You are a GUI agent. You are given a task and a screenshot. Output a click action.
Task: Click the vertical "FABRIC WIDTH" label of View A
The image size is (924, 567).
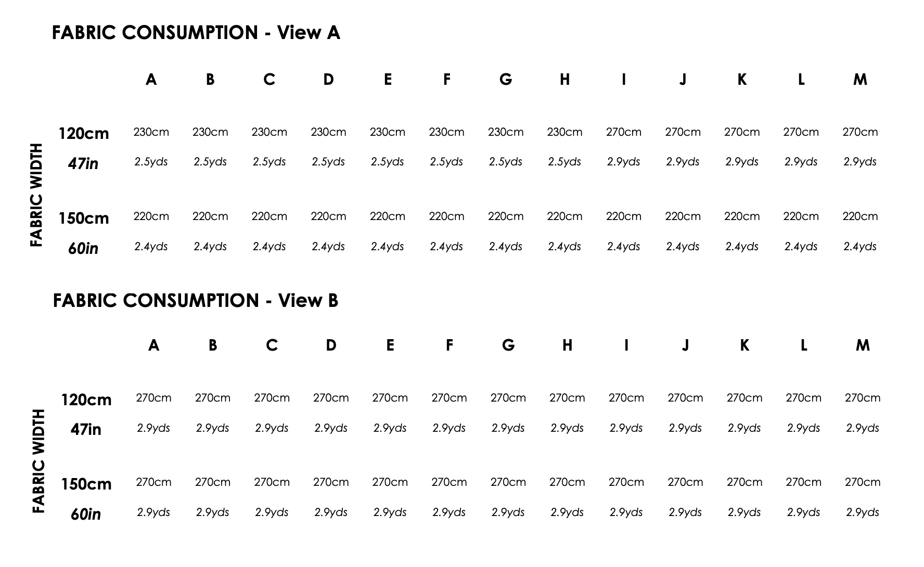pyautogui.click(x=36, y=195)
